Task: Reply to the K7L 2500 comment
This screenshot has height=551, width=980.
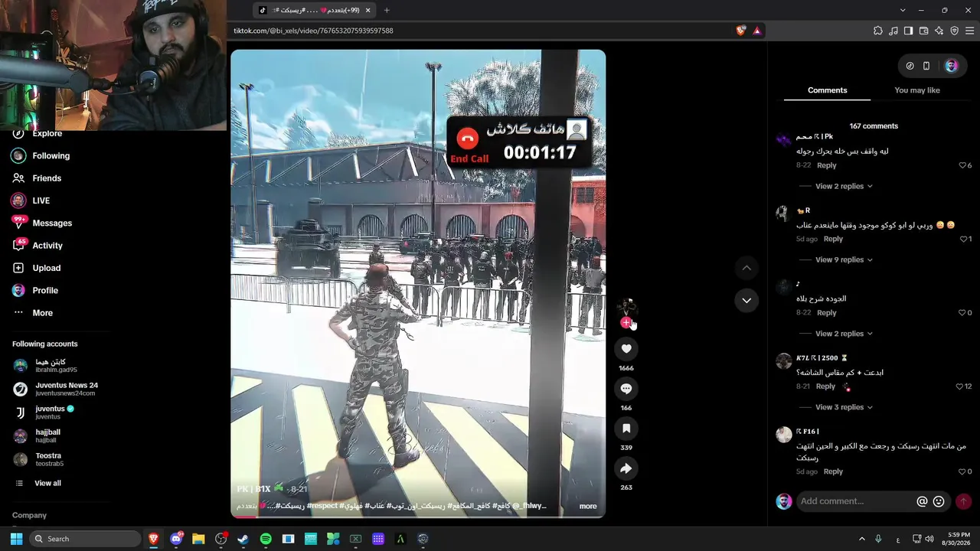Action: coord(825,386)
